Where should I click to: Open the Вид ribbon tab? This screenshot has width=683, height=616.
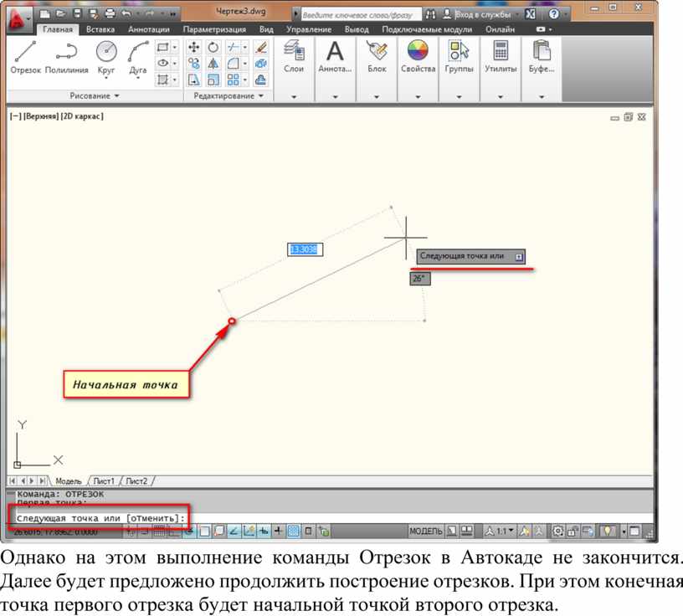(266, 29)
